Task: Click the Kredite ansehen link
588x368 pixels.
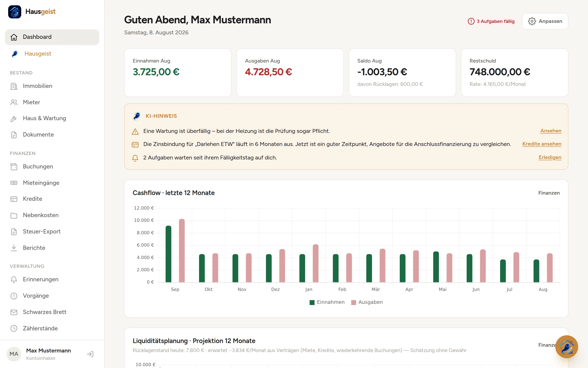Action: tap(542, 144)
